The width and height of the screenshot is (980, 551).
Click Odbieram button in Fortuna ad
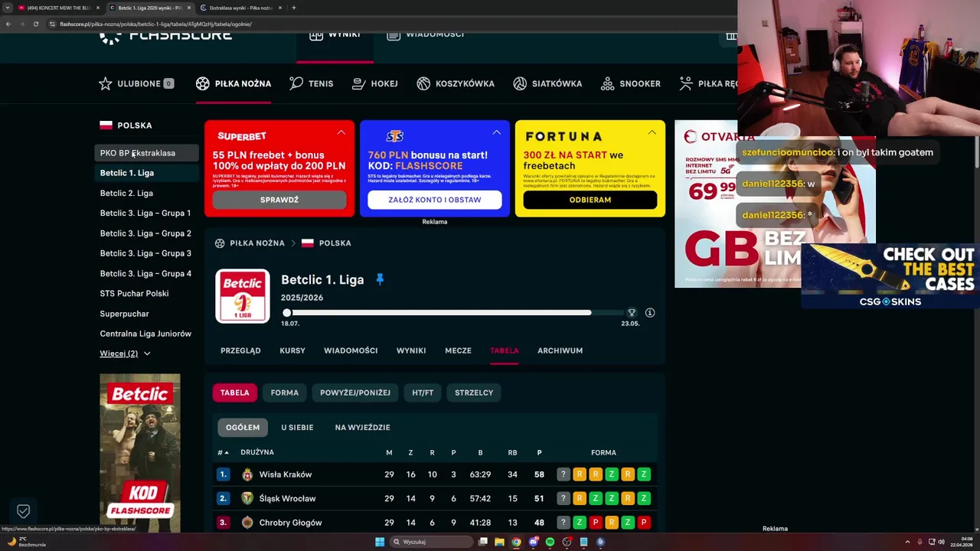pos(590,200)
